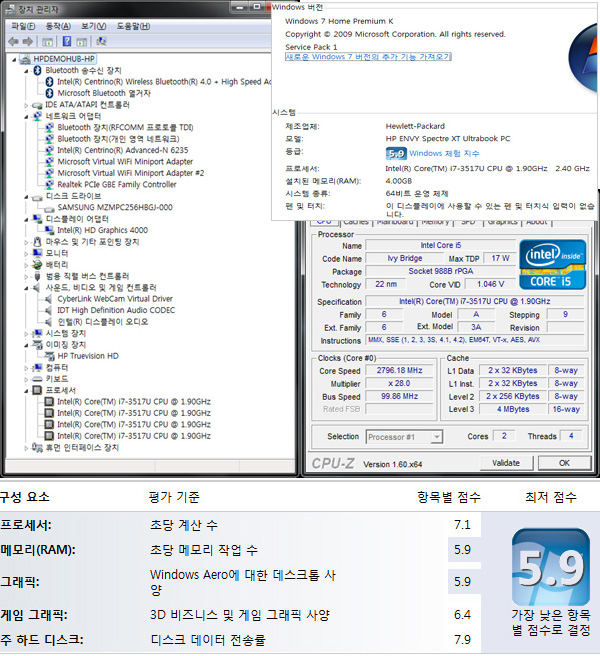
Task: Click the 디스플레이 어댑터 category icon
Action: 37,219
